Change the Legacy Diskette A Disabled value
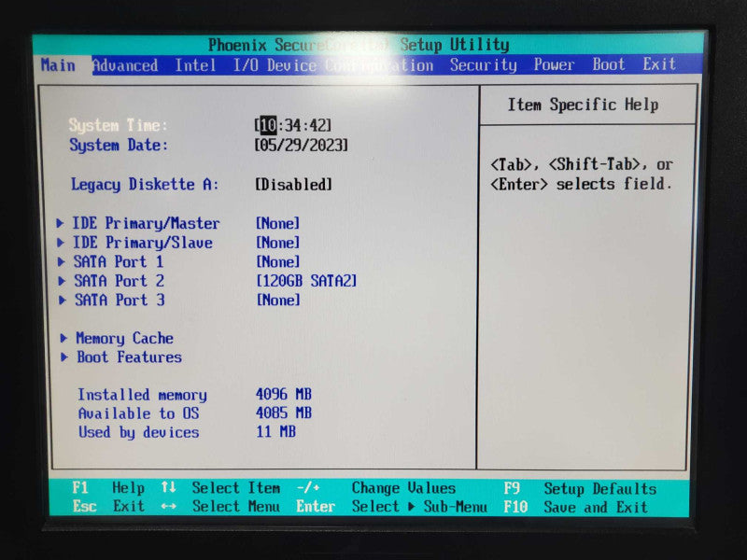This screenshot has height=560, width=747. pos(293,184)
